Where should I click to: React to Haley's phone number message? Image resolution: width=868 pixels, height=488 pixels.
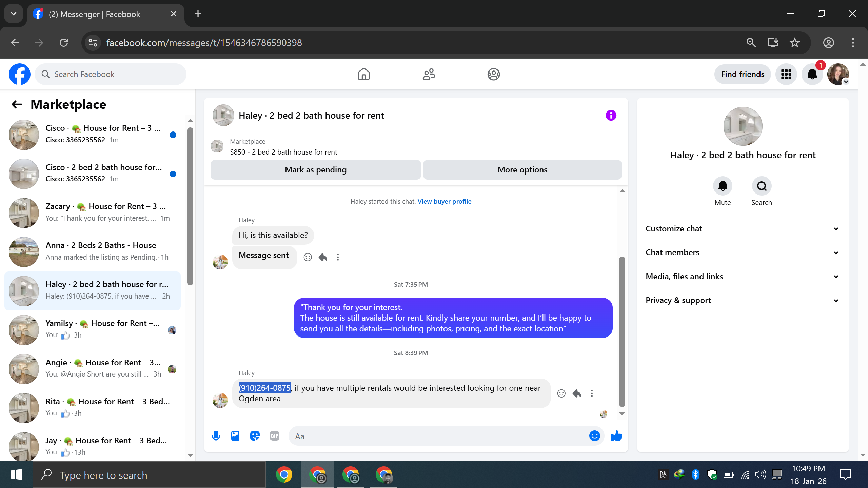point(561,393)
